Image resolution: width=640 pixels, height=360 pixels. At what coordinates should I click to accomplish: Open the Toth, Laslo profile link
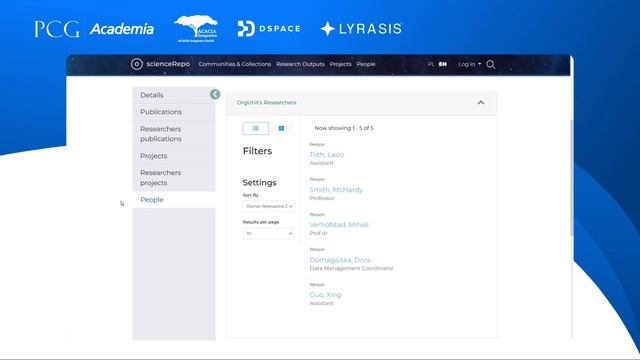pos(327,155)
